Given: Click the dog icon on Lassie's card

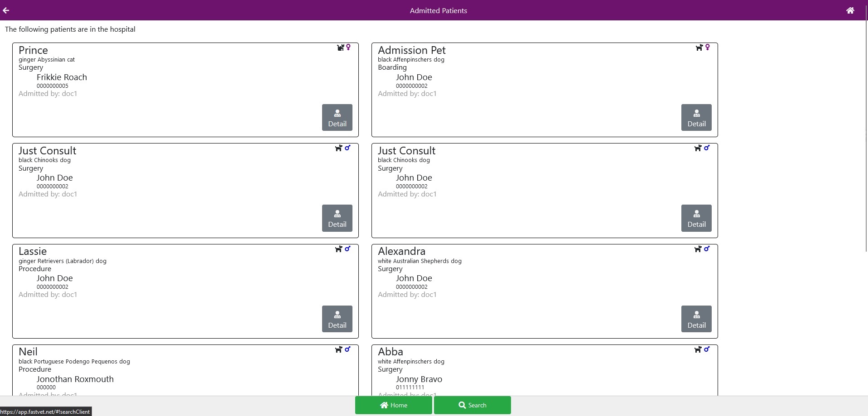Looking at the screenshot, I should click(x=338, y=249).
